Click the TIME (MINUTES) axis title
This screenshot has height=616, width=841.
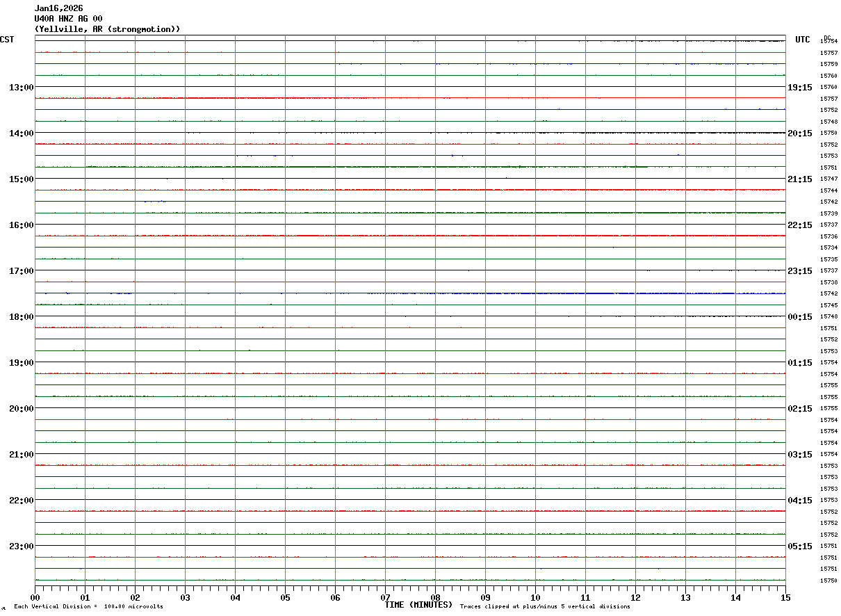click(418, 605)
